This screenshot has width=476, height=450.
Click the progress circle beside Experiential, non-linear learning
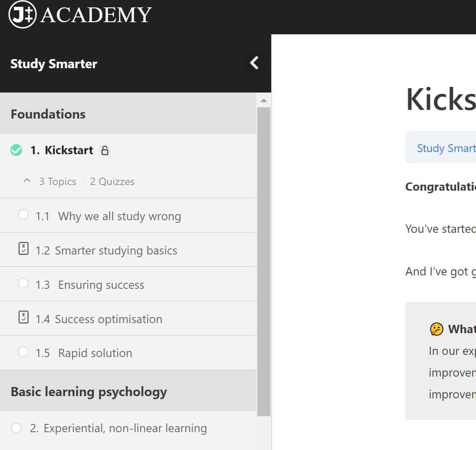pyautogui.click(x=16, y=428)
